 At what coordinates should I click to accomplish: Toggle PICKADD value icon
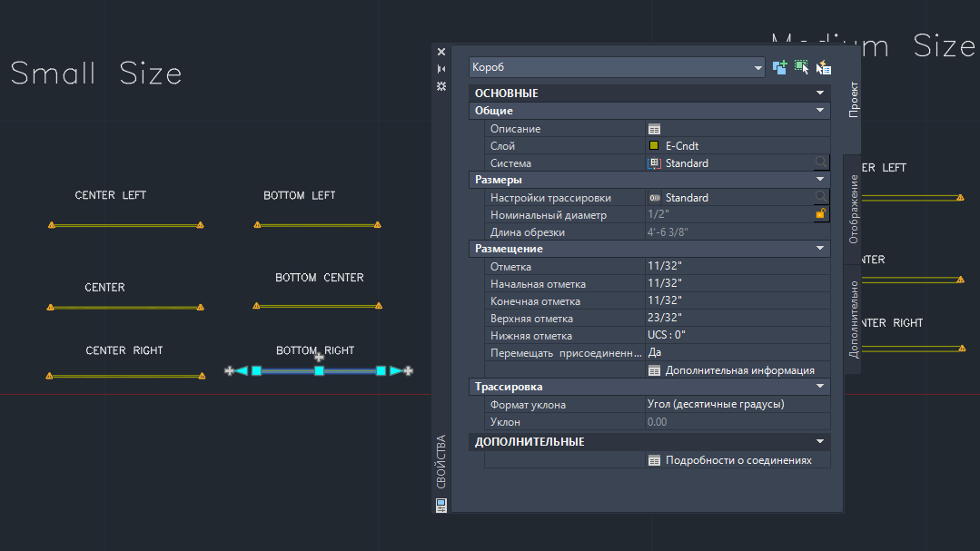point(779,67)
